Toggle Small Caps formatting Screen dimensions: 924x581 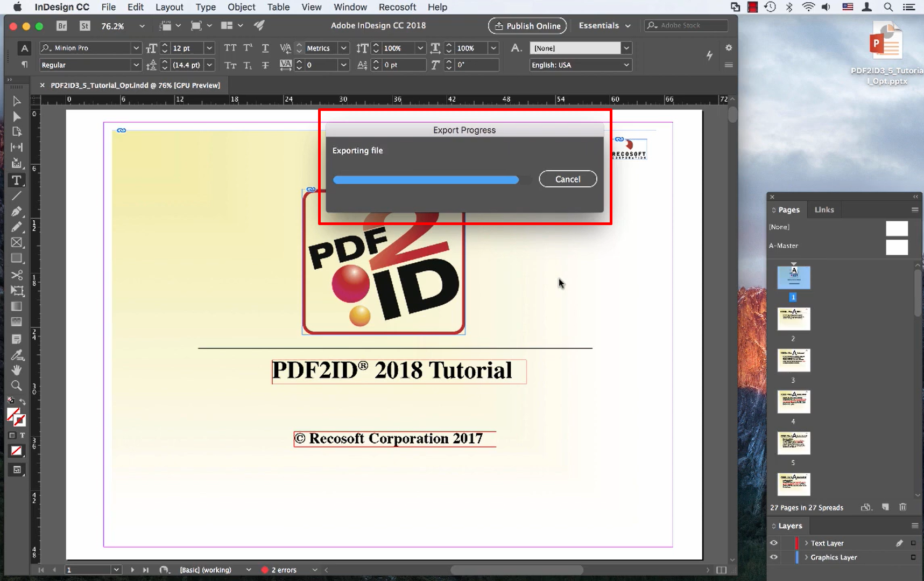point(230,65)
